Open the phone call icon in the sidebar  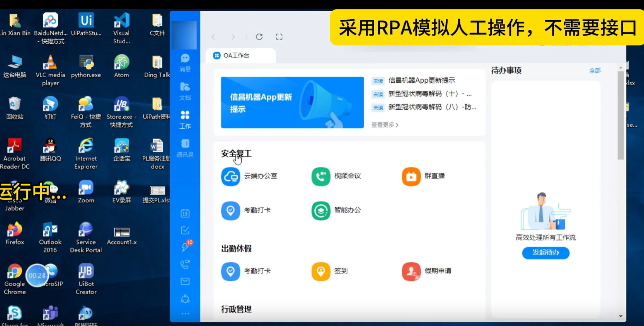pos(185,264)
